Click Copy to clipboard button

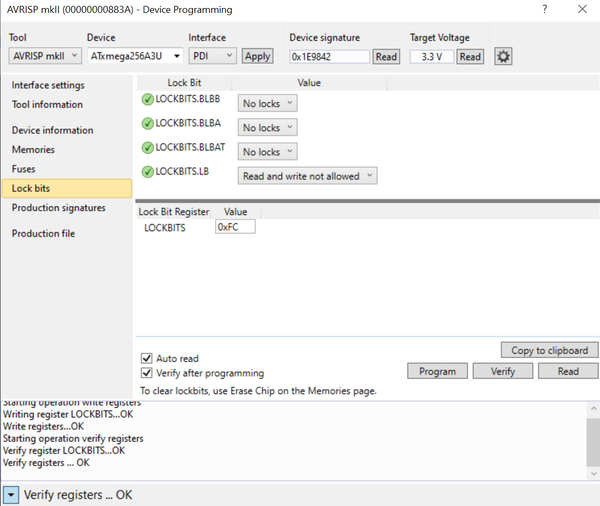[549, 350]
